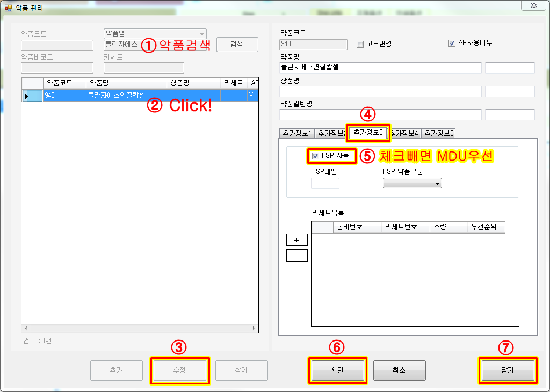Switch to the 추가정보3 tab
Image resolution: width=550 pixels, height=392 pixels.
(x=368, y=132)
